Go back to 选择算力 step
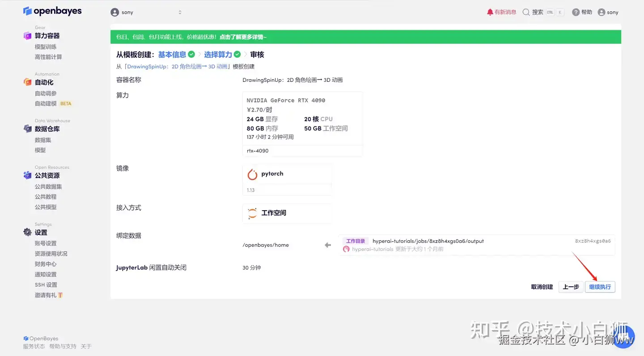The image size is (644, 356). tap(218, 55)
